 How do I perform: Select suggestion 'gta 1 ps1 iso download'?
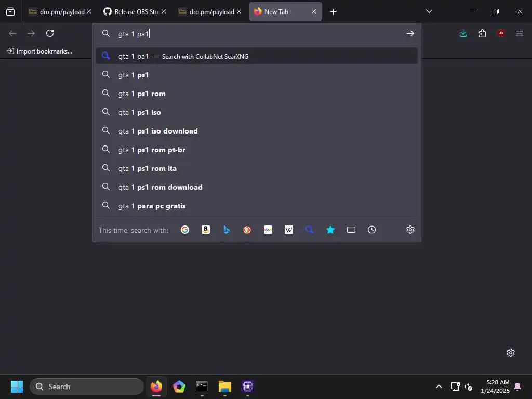pos(257,130)
